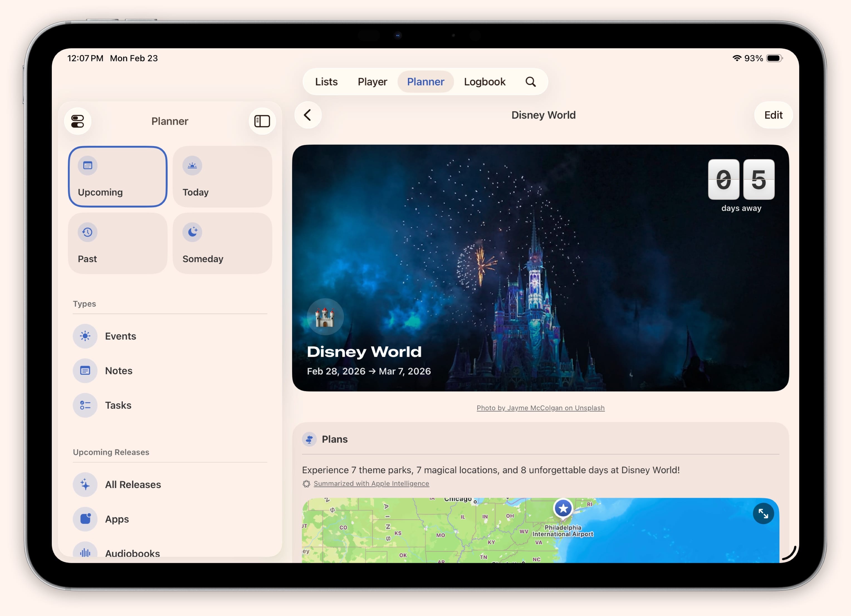Open the view options icon left of Planner
851x616 pixels.
(78, 121)
